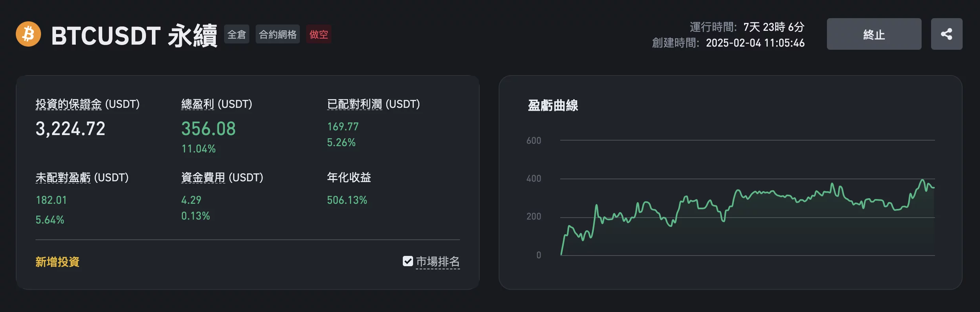980x312 pixels.
Task: Click the 市場排名 dashed label
Action: pyautogui.click(x=438, y=261)
